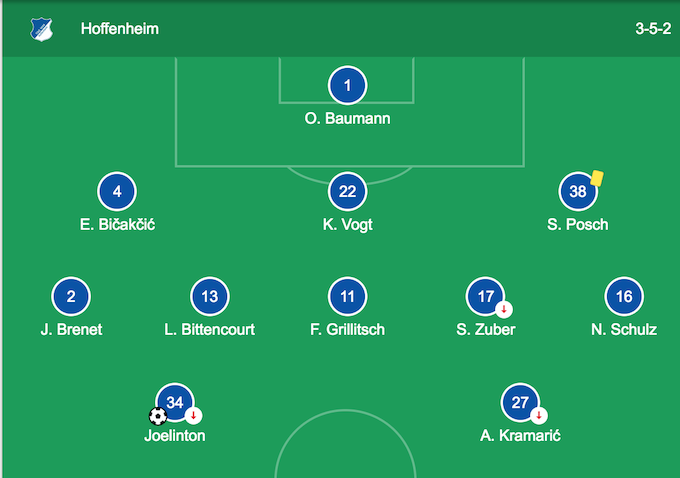Click substitution arrow on Joelinton
The image size is (680, 478).
[194, 416]
